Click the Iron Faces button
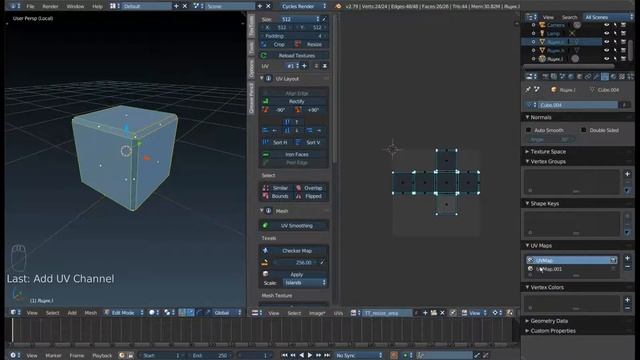The height and width of the screenshot is (360, 640). (294, 154)
